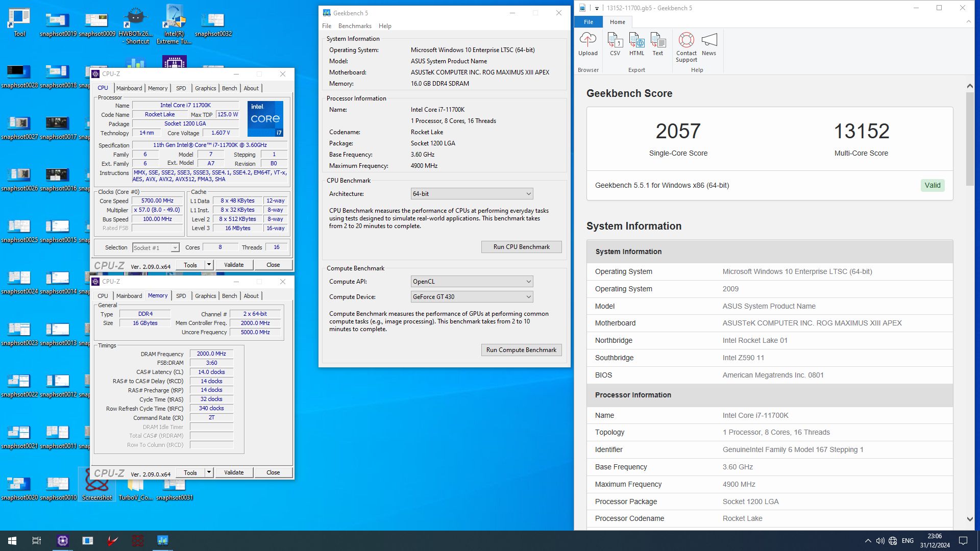
Task: Open File ribbon tab in results window
Action: point(589,22)
